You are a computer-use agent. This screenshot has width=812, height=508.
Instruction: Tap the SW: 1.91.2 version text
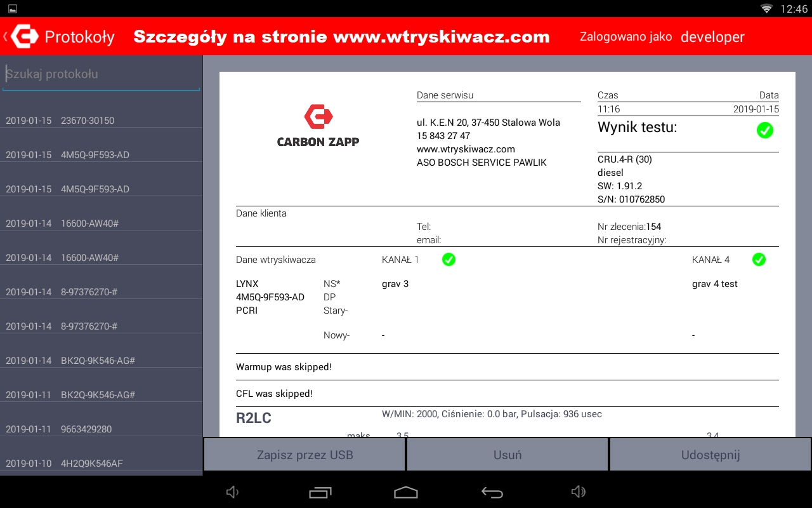coord(620,186)
